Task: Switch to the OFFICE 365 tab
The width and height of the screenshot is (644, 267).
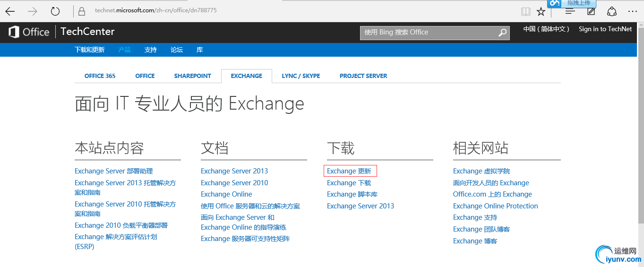Action: [100, 76]
